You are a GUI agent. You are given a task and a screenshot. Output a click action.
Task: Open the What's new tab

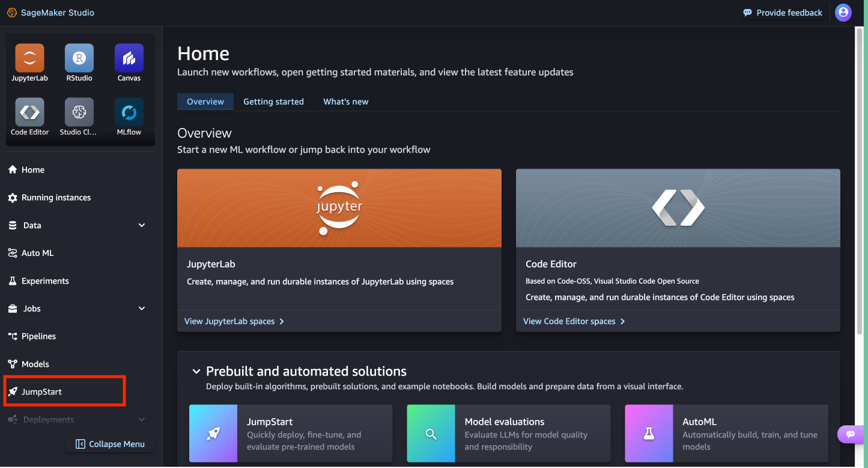tap(346, 102)
